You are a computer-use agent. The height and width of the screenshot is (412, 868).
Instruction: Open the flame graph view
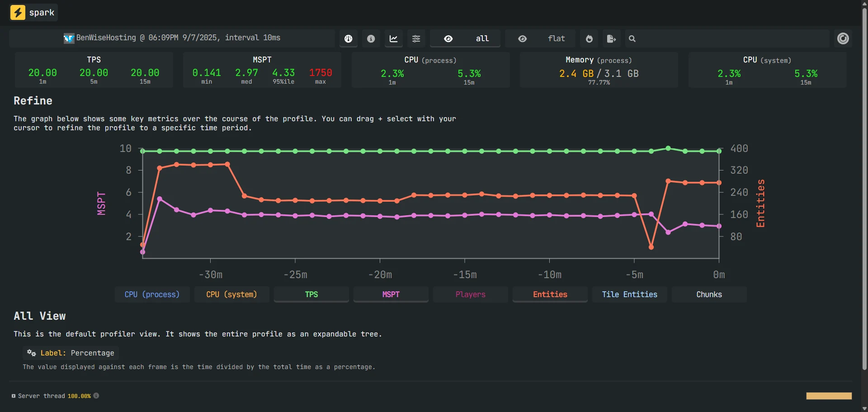click(x=589, y=39)
